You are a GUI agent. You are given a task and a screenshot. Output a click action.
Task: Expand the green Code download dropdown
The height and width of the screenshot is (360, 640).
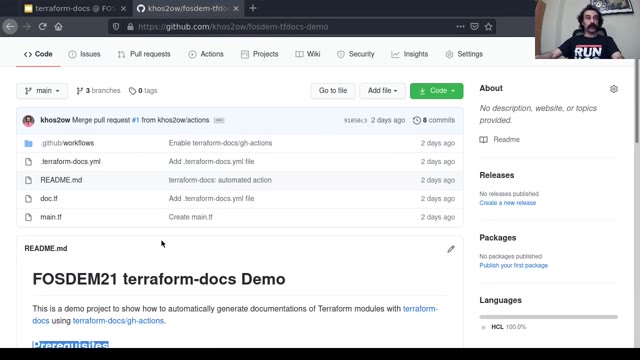(436, 91)
